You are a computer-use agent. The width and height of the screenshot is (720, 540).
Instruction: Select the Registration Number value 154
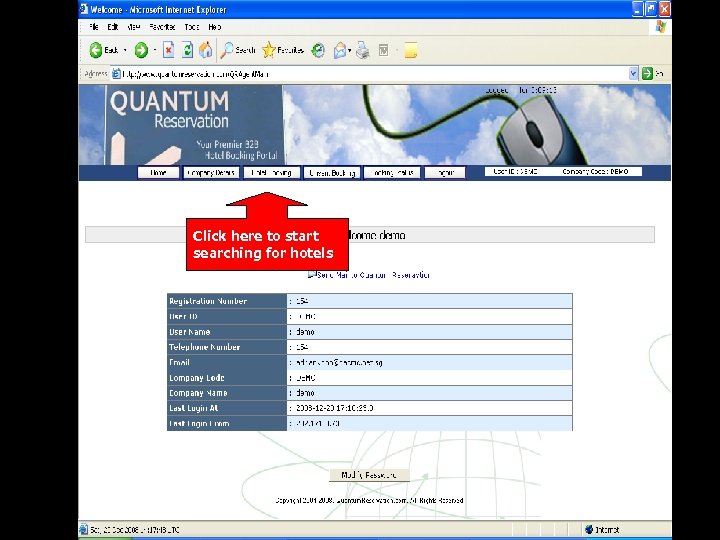(302, 301)
